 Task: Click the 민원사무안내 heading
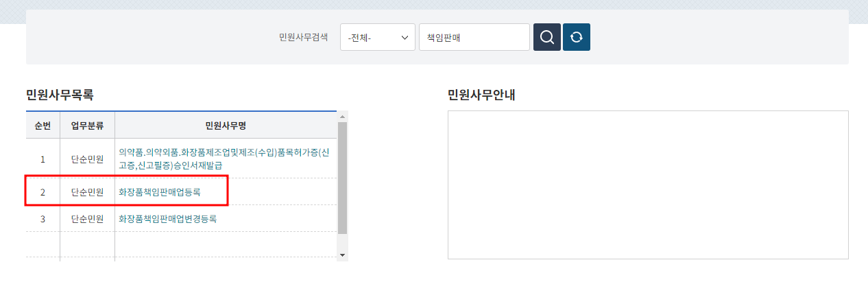[481, 95]
